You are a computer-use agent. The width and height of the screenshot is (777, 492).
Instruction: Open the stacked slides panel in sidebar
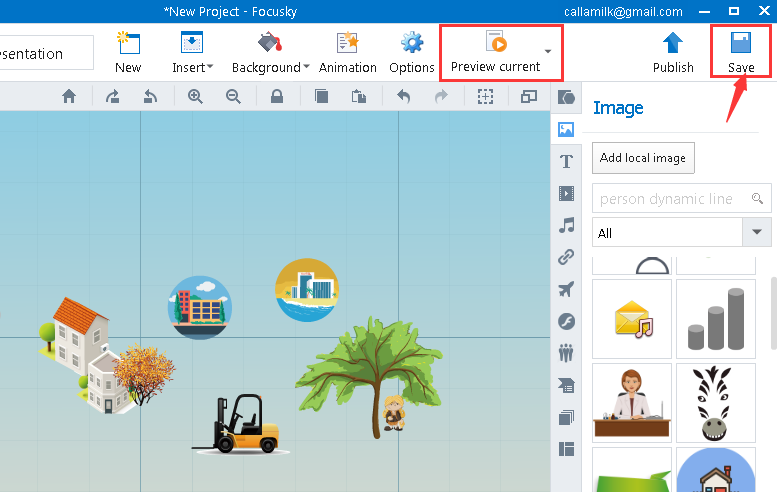click(566, 417)
